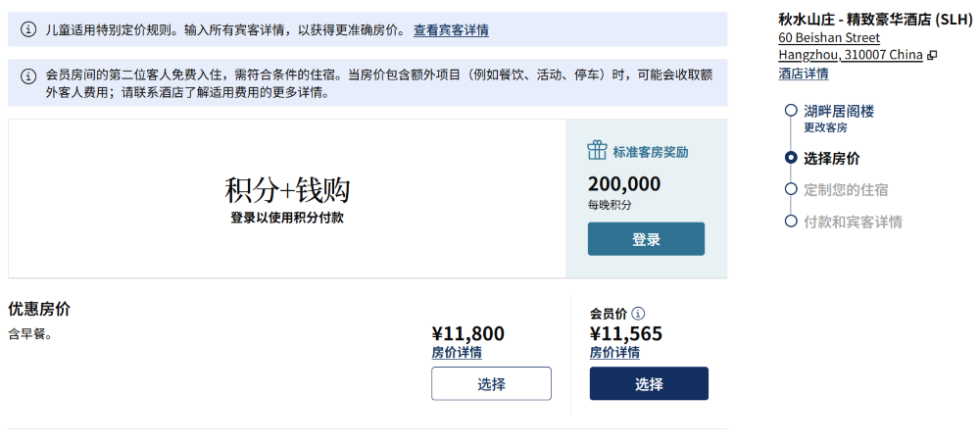The image size is (980, 445).
Task: Select the 选择房价 step indicator circle
Action: 791,158
